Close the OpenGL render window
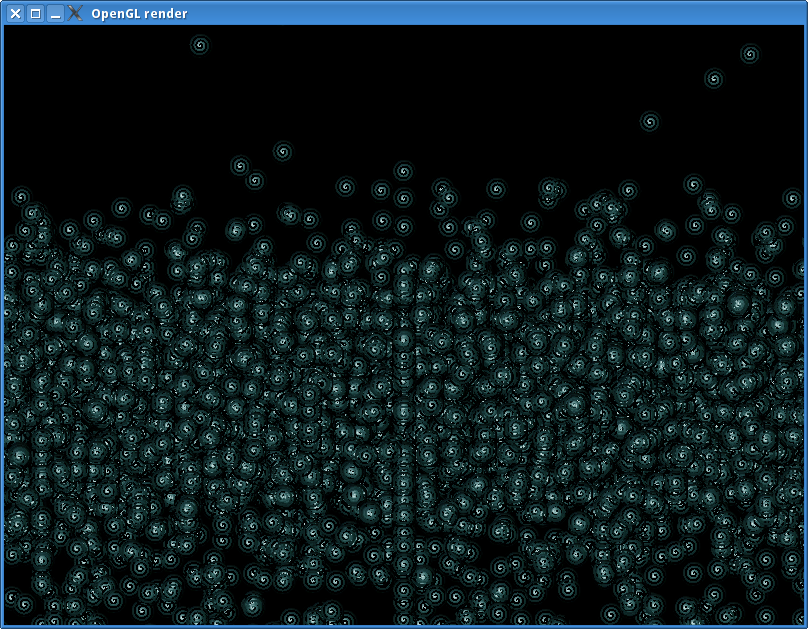This screenshot has height=629, width=808. (15, 13)
